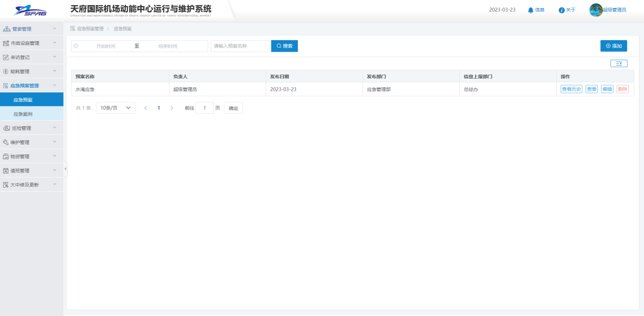Collapse the sidebar with the arrow handle

coord(65,169)
